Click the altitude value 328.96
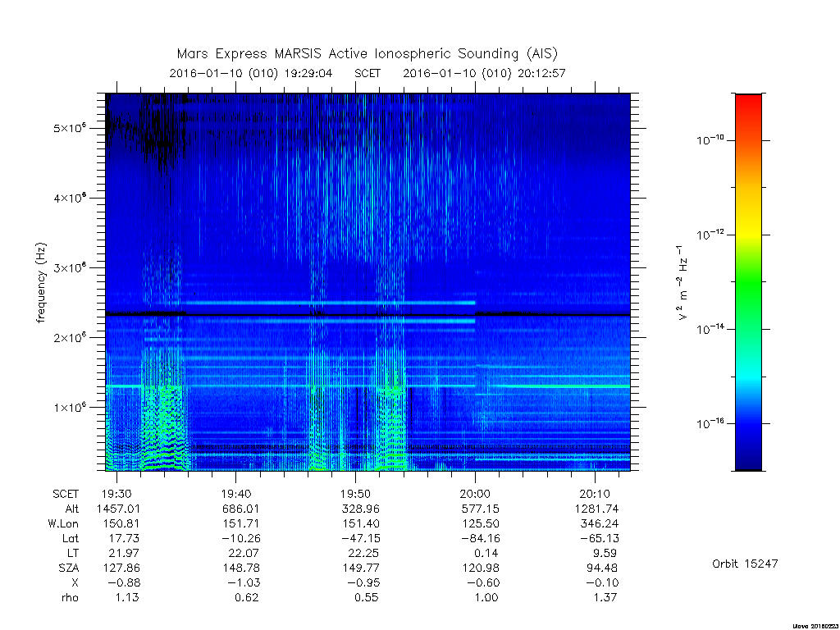Viewport: 840px width, 630px height. coord(361,509)
